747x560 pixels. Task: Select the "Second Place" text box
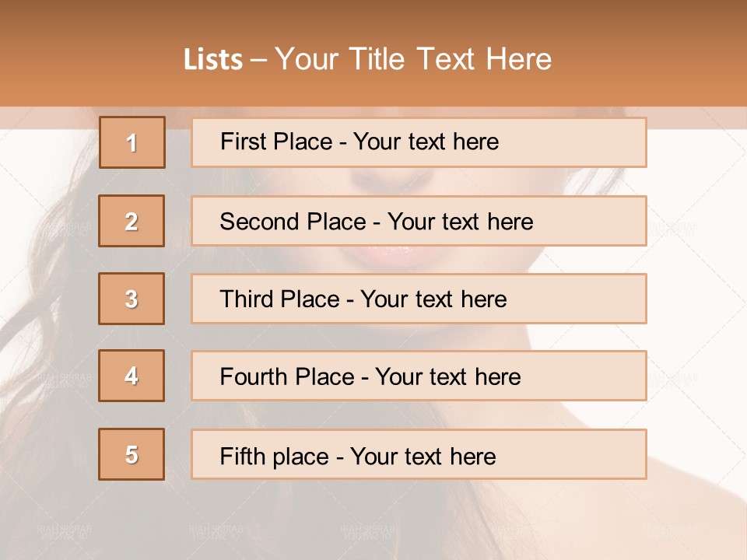[419, 221]
